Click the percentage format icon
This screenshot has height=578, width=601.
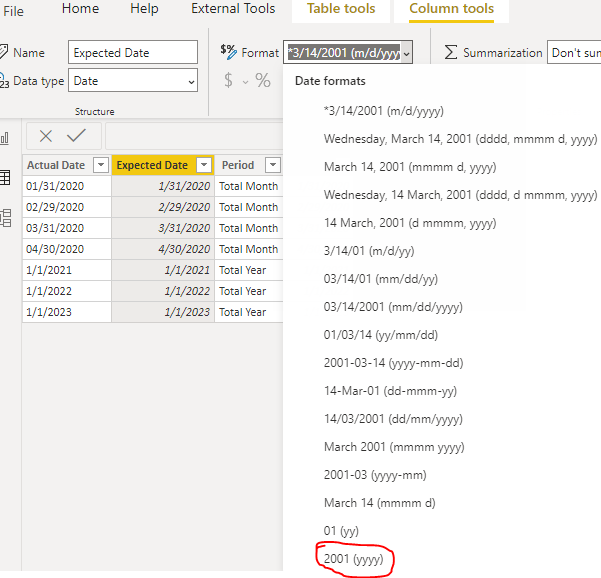pos(263,80)
